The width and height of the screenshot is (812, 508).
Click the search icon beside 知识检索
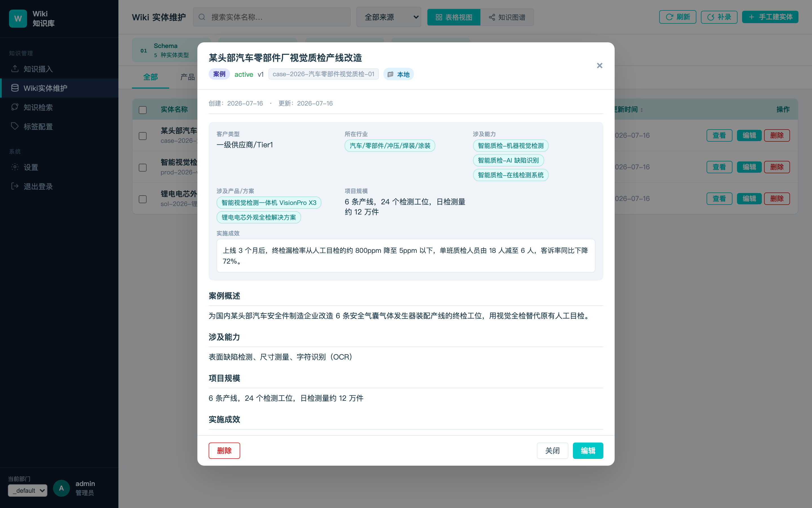pyautogui.click(x=15, y=107)
